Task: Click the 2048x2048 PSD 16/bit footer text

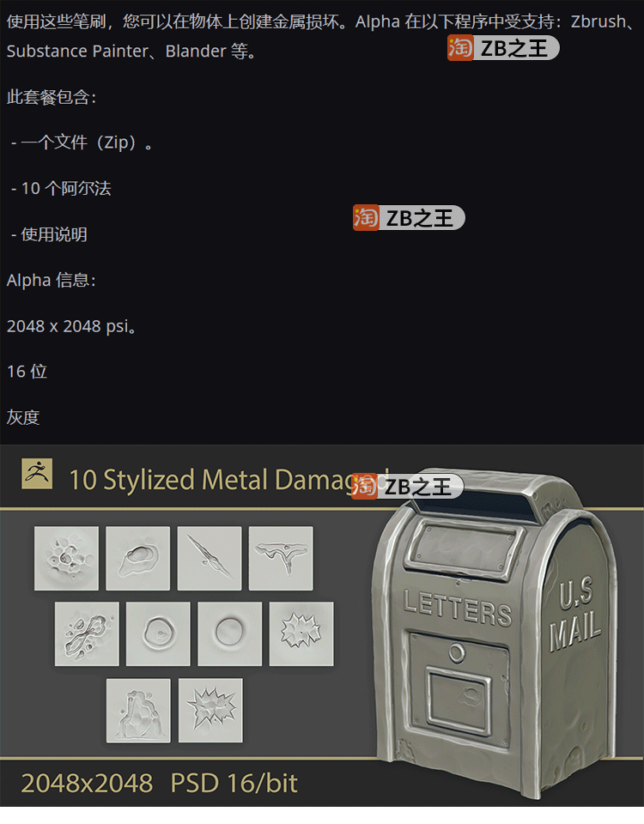Action: [x=159, y=783]
